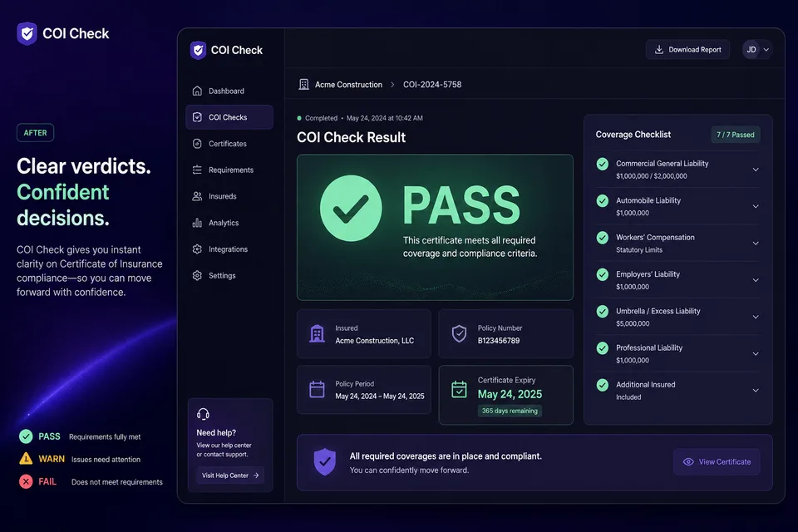The height and width of the screenshot is (532, 798).
Task: Click the PASS legend green check icon
Action: point(26,436)
